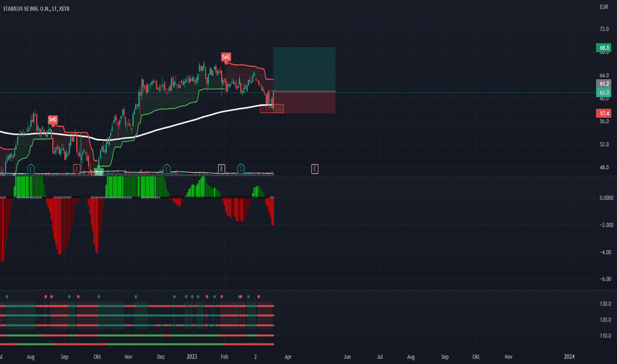Click the STABILUS SE symbol title

pyautogui.click(x=36, y=9)
